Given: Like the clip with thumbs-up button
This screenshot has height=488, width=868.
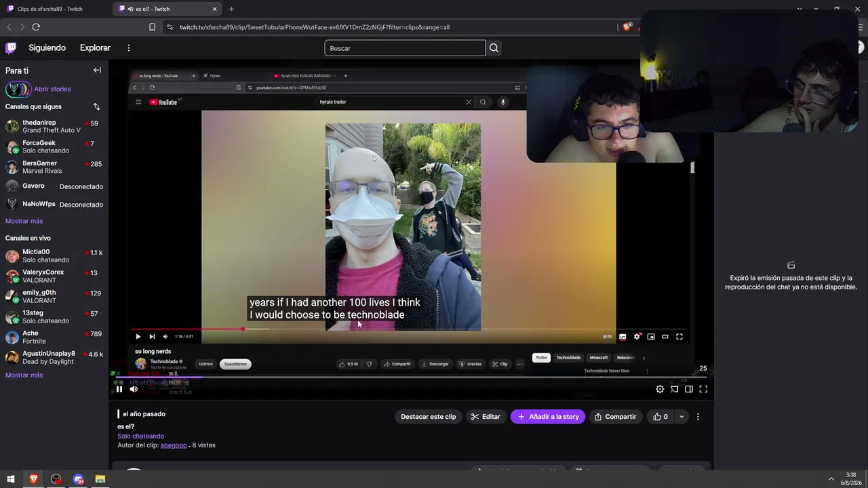Looking at the screenshot, I should [x=660, y=417].
